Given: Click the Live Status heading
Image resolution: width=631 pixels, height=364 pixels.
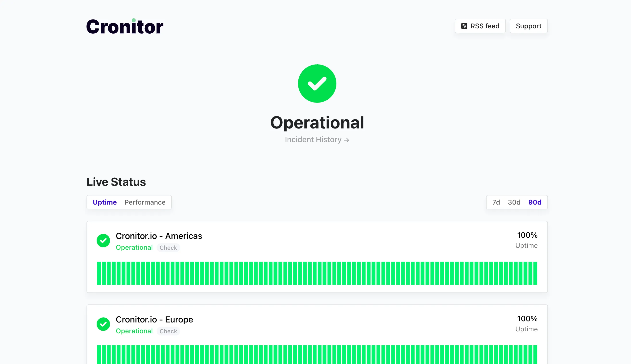Looking at the screenshot, I should click(x=116, y=182).
